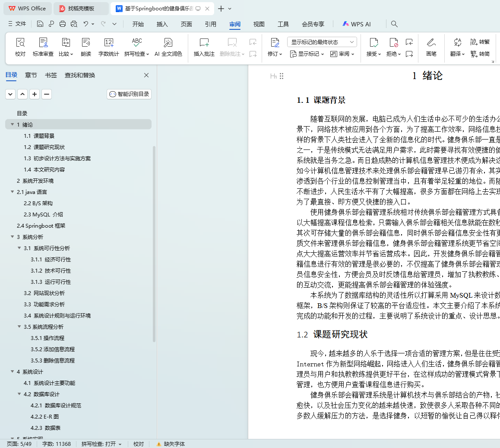Click the move heading down chevron button

tap(10, 94)
